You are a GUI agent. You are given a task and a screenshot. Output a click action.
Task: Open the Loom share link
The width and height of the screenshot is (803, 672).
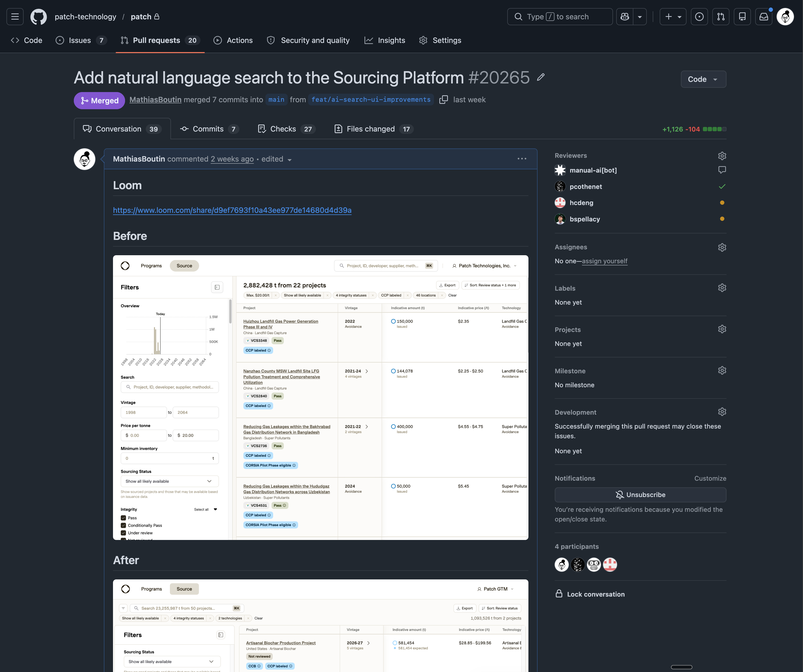click(232, 210)
